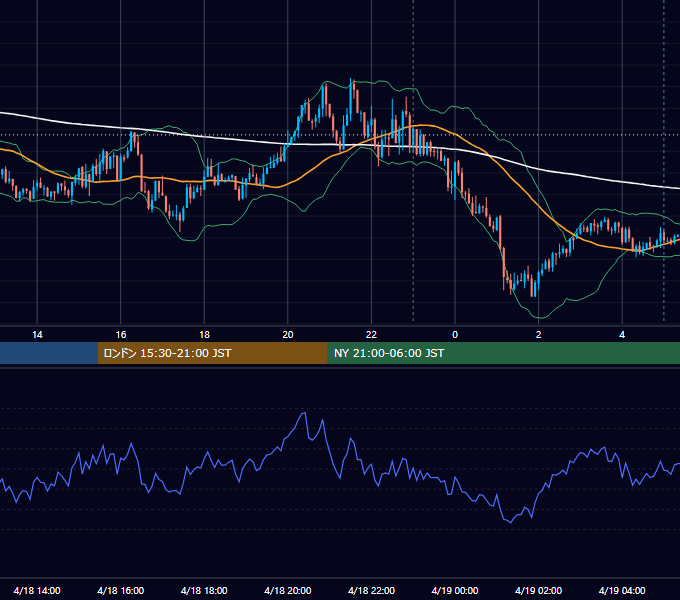Click the 4/19 00:00 time label
This screenshot has width=680, height=600.
click(x=455, y=590)
